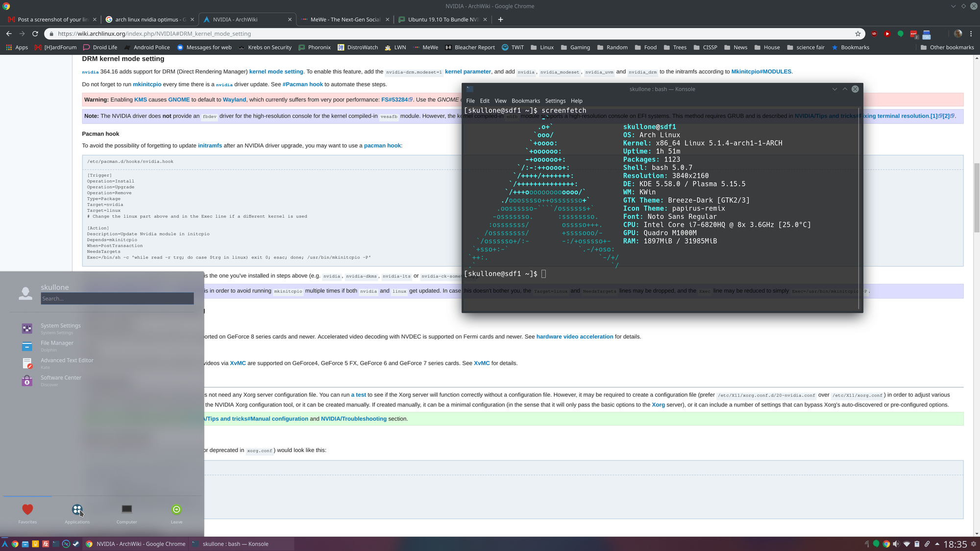Switch to Computer tab in launcher
Viewport: 980px width, 551px height.
(x=126, y=513)
